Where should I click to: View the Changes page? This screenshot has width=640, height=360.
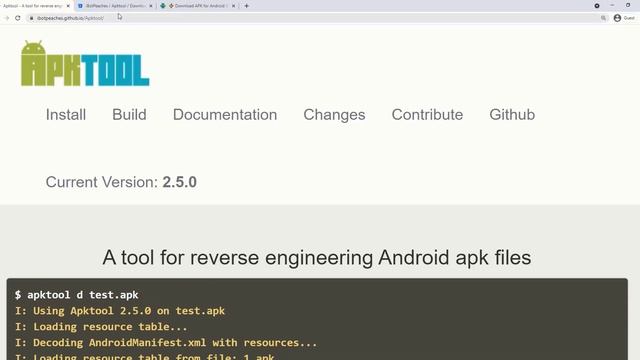334,115
